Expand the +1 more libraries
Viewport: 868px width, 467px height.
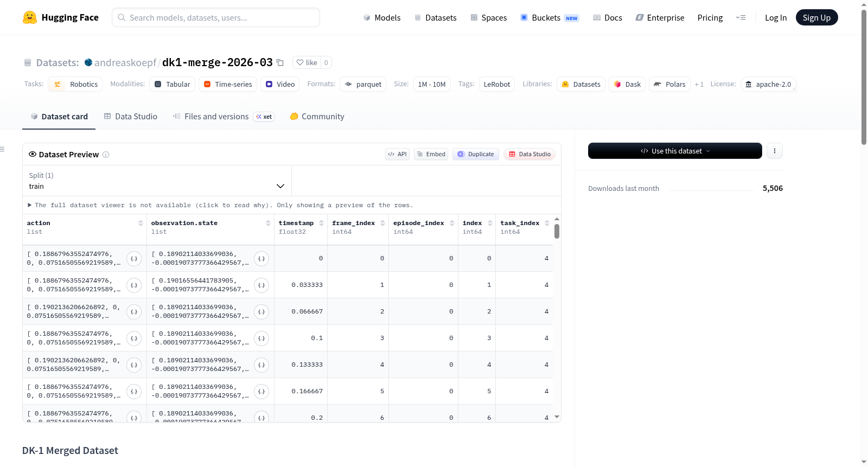coord(699,84)
